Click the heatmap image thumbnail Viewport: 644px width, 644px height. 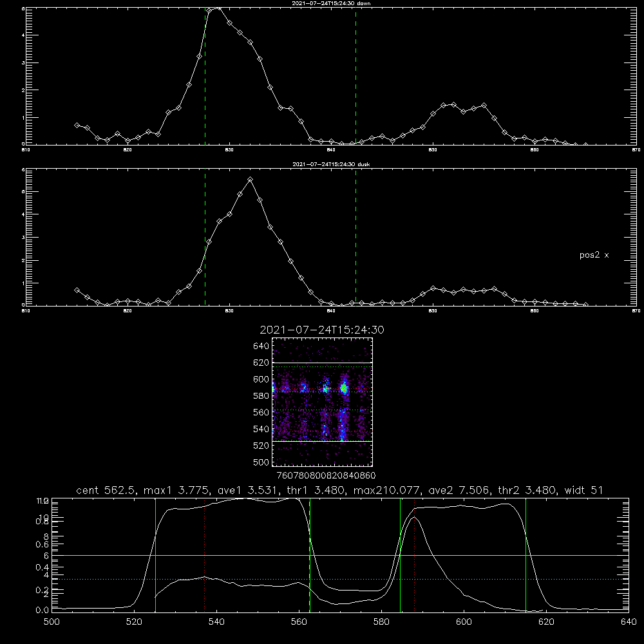tap(323, 402)
